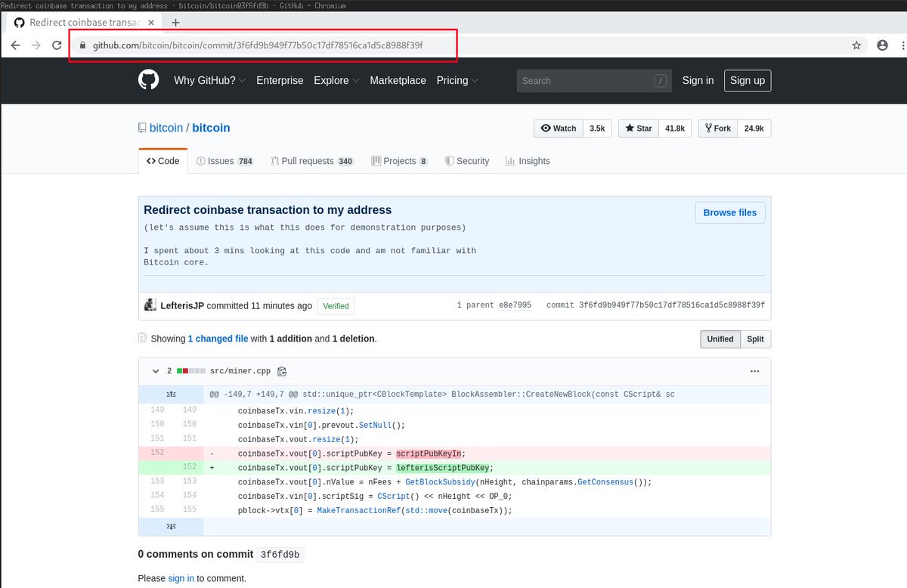Click the browser address bar URL
Image resolution: width=907 pixels, height=588 pixels.
pos(258,45)
